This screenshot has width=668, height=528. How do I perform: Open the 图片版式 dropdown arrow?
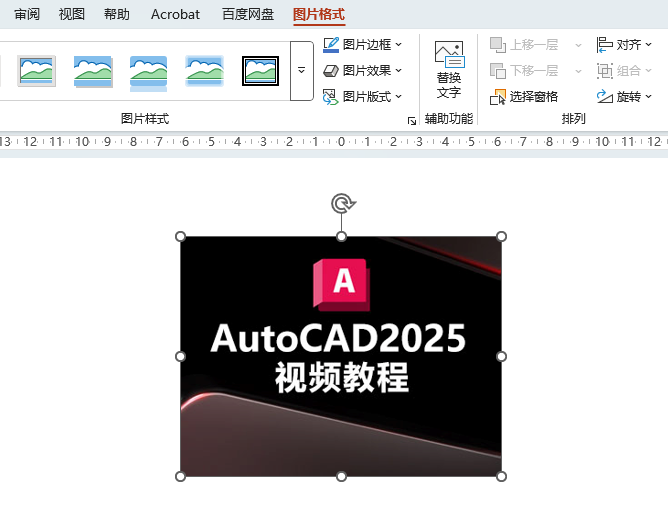(x=398, y=96)
